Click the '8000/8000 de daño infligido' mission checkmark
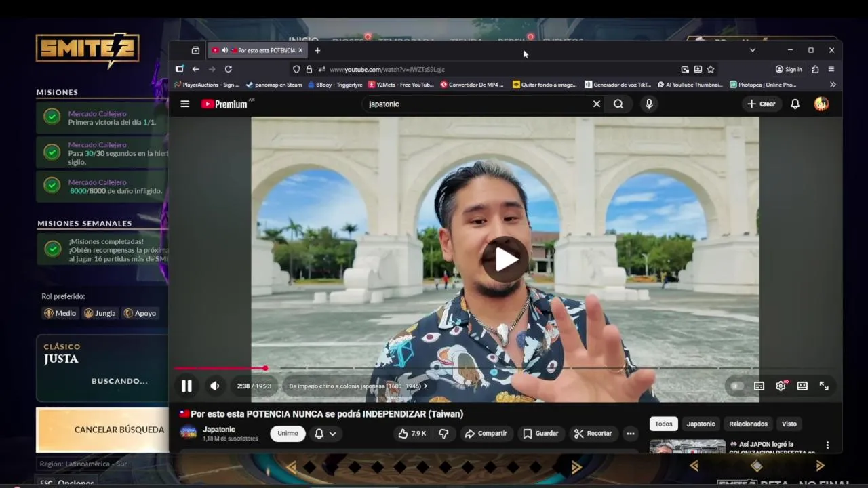The width and height of the screenshot is (868, 488). [52, 185]
